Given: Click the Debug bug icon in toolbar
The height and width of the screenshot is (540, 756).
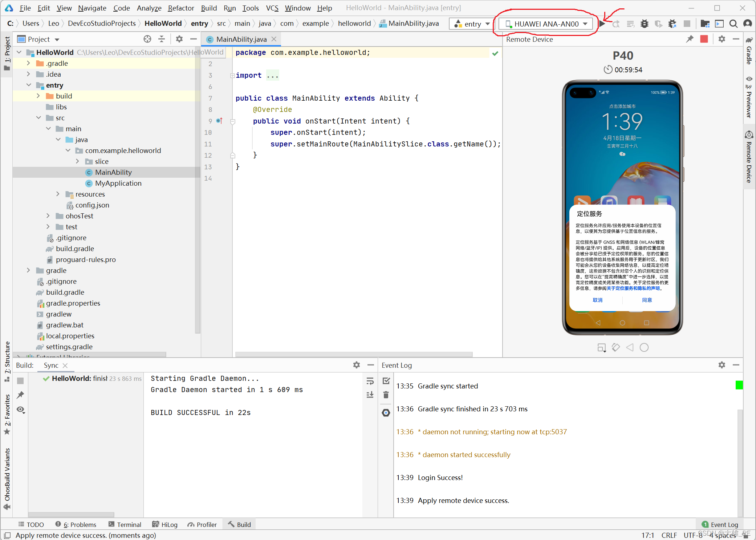Looking at the screenshot, I should 644,24.
